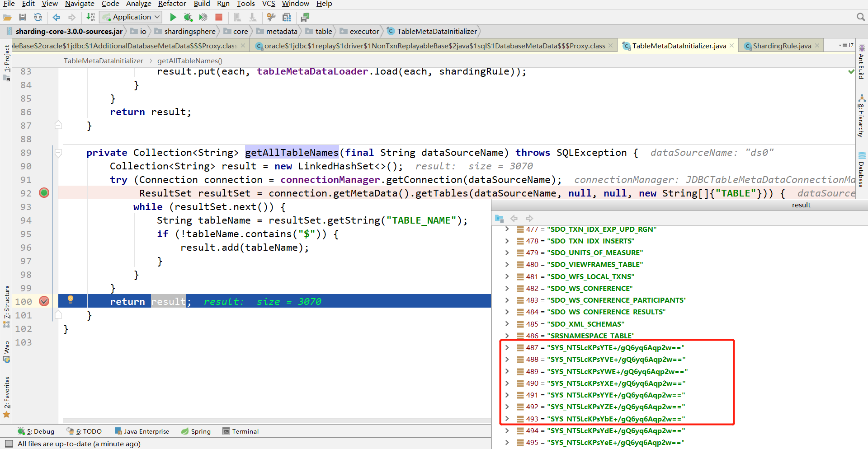Viewport: 868px width, 449px height.
Task: Stop the running application
Action: 219,17
